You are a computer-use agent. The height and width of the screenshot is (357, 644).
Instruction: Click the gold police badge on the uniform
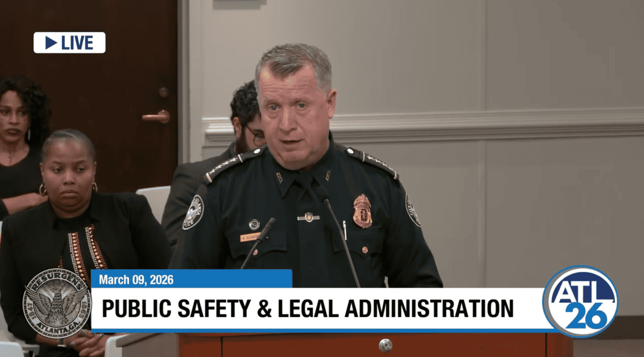[362, 211]
